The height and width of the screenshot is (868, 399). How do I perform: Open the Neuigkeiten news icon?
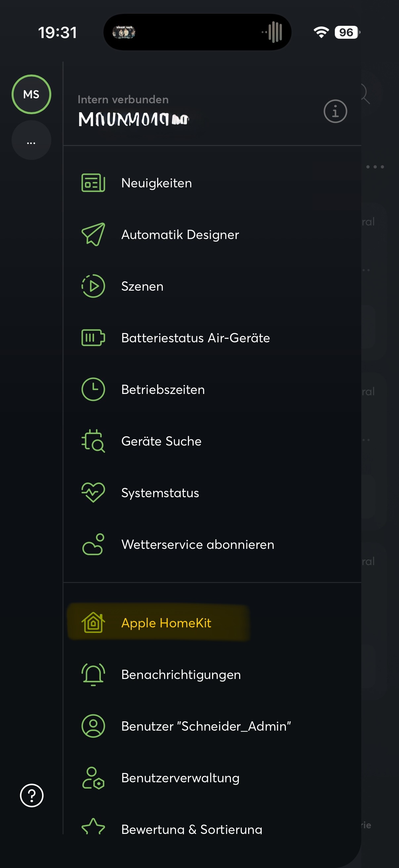click(93, 183)
